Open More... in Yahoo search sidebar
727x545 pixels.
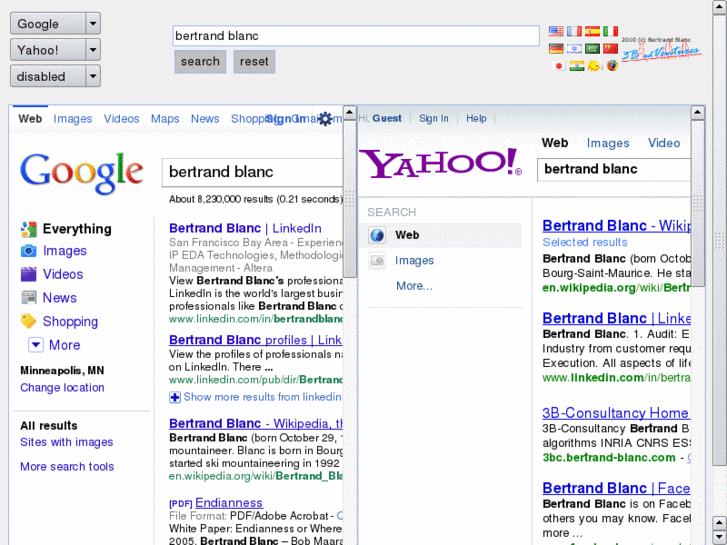[x=414, y=286]
